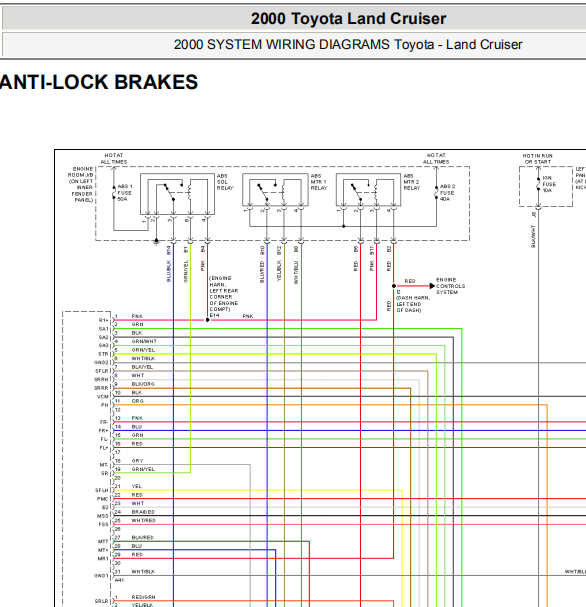Click the 'FSS' terminal label

[103, 525]
